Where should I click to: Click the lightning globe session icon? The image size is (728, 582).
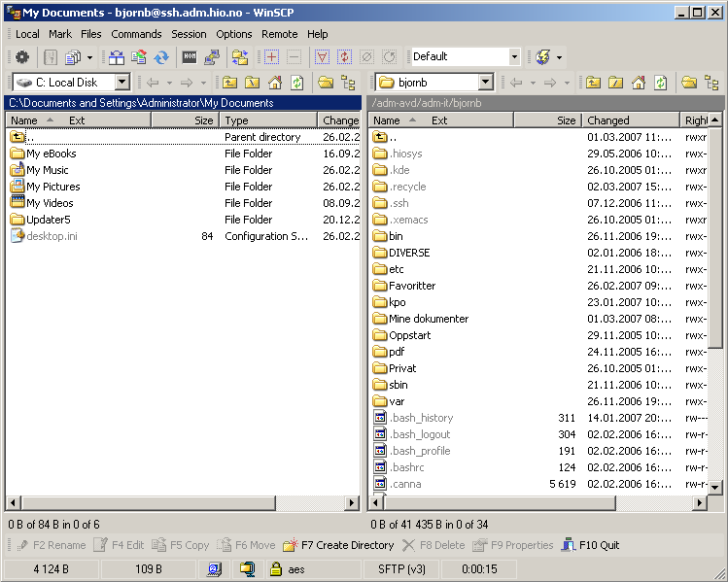click(x=543, y=57)
